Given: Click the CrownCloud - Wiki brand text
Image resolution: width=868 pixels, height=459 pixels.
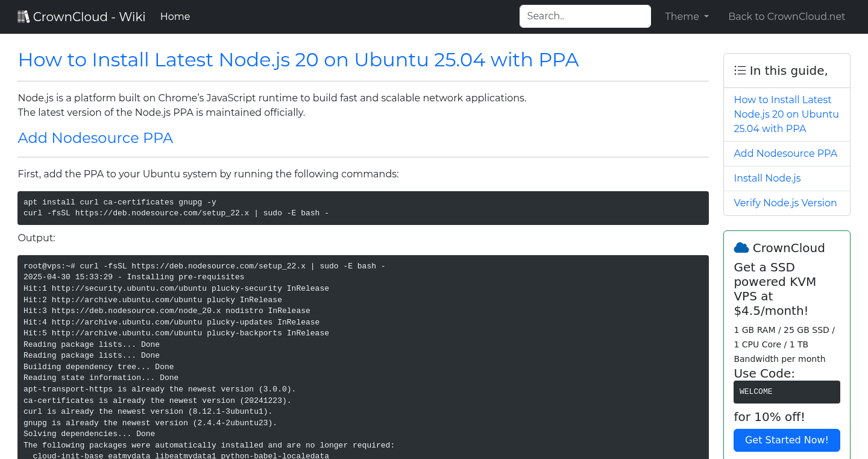Looking at the screenshot, I should tap(89, 17).
